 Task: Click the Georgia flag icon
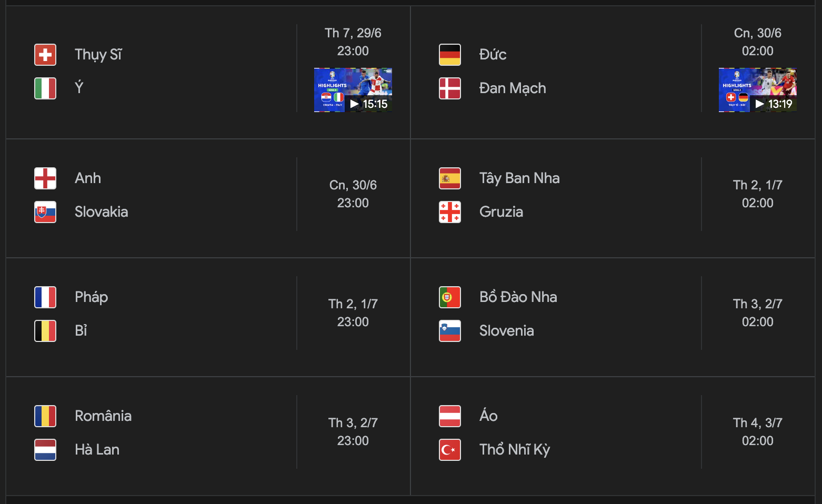(x=450, y=212)
